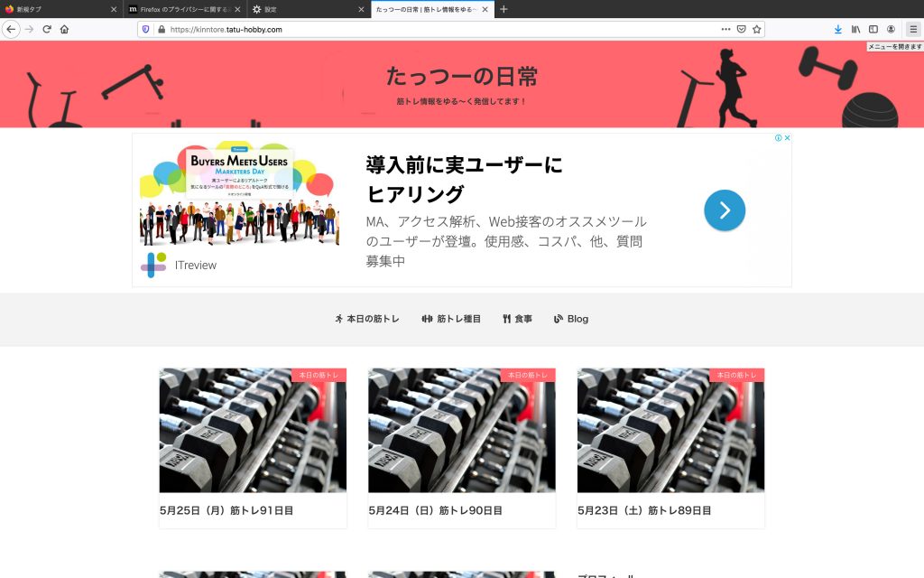The image size is (924, 578).
Task: Expand page actions three-dot menu
Action: click(725, 29)
